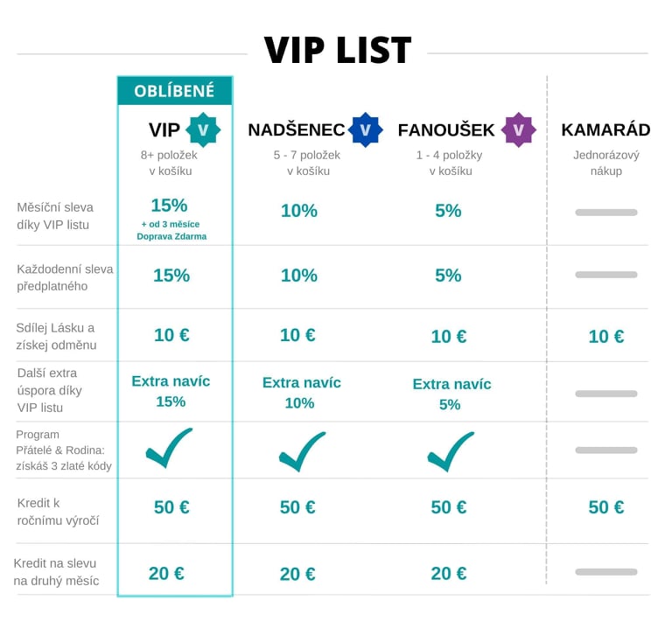Click the Nadšenec column checkmark icon
Image resolution: width=672 pixels, height=628 pixels.
(x=302, y=451)
